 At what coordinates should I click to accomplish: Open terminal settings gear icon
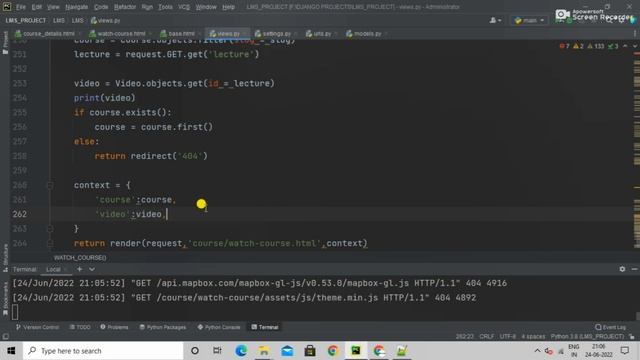coord(622,269)
